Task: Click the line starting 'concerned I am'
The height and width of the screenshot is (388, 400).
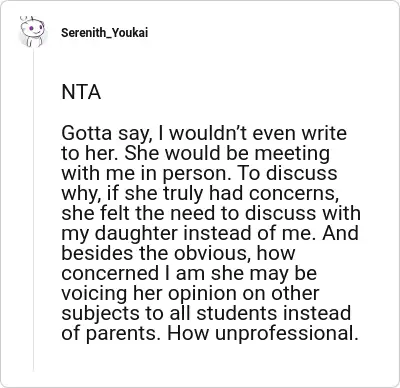Action: pos(189,273)
